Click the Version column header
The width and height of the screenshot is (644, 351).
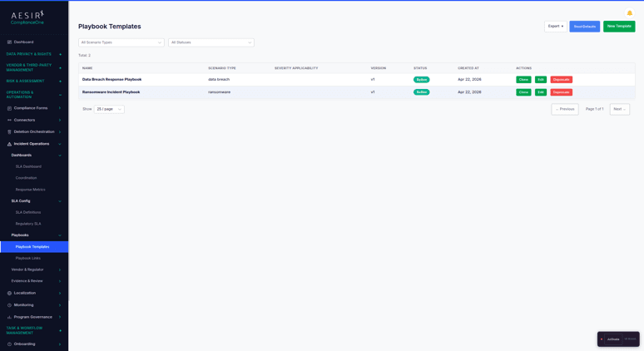click(x=379, y=68)
